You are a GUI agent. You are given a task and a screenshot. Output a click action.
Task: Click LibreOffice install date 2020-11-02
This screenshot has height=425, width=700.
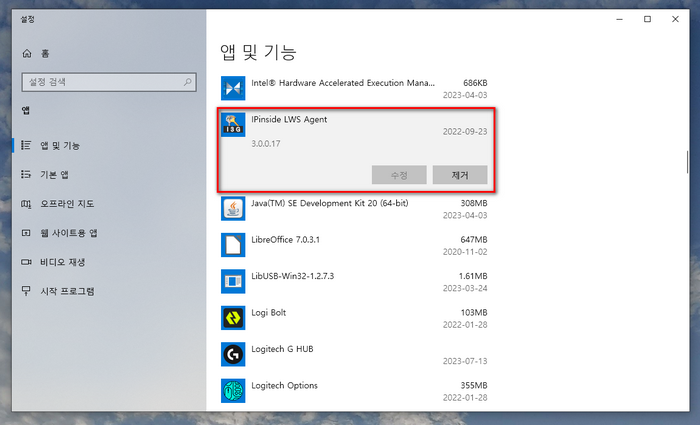point(465,252)
